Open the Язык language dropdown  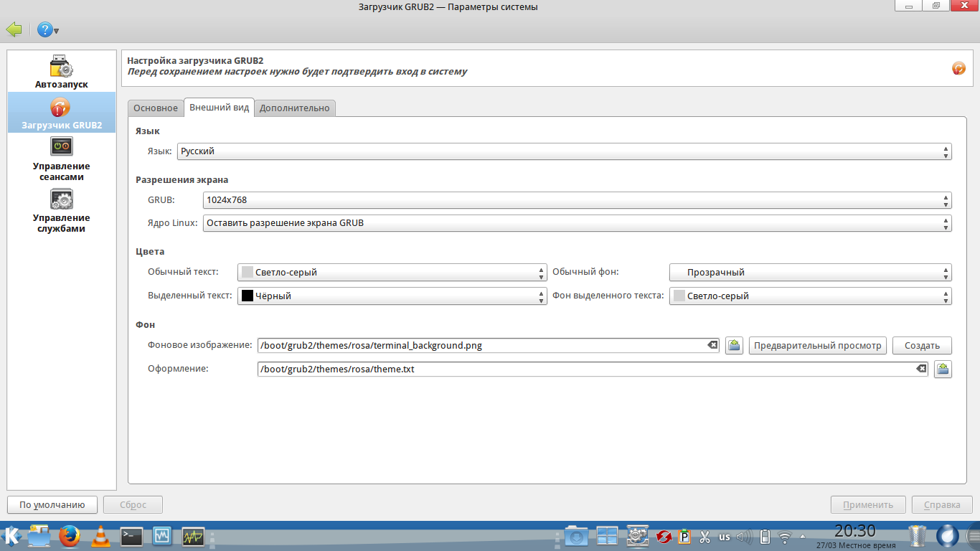pos(565,151)
